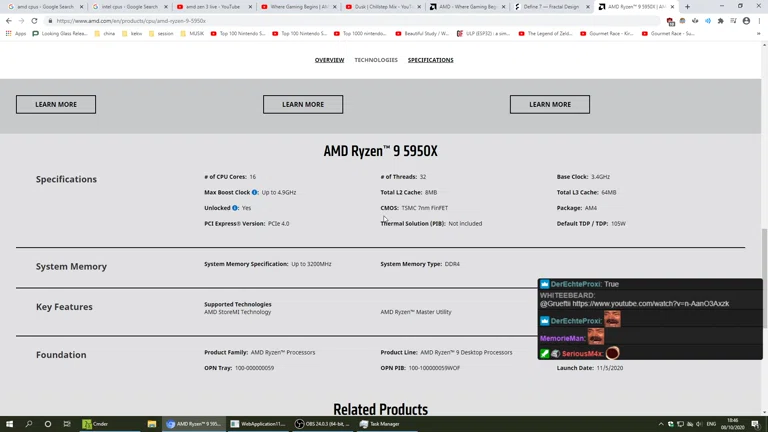
Task: Switch to 'AMD - Where Gaming Begins' tab
Action: (x=467, y=7)
